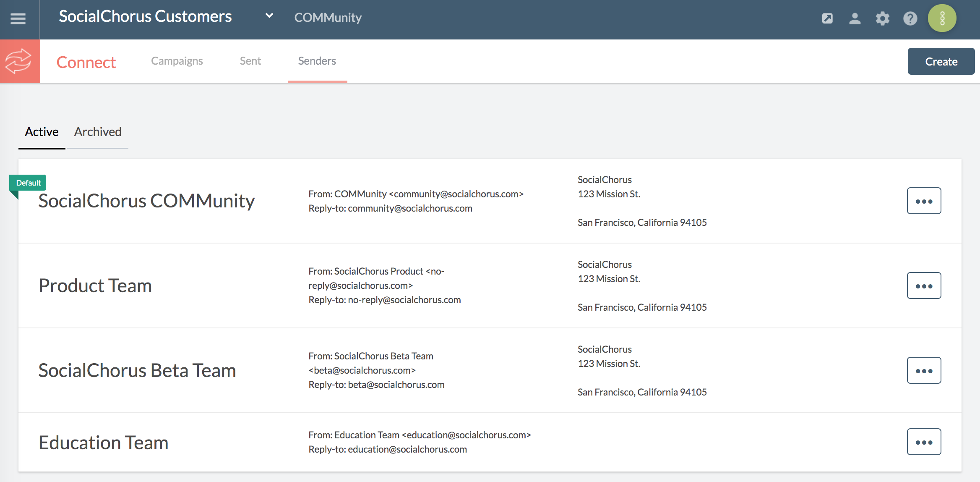Click Reply-to: no-reply@socialchorus.com text
Viewport: 980px width, 482px height.
pyautogui.click(x=385, y=300)
